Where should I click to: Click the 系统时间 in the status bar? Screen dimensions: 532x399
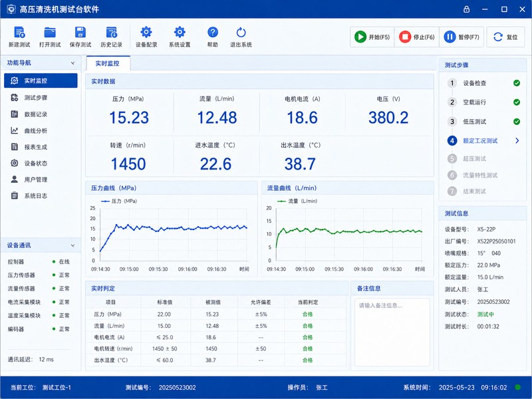[455, 388]
